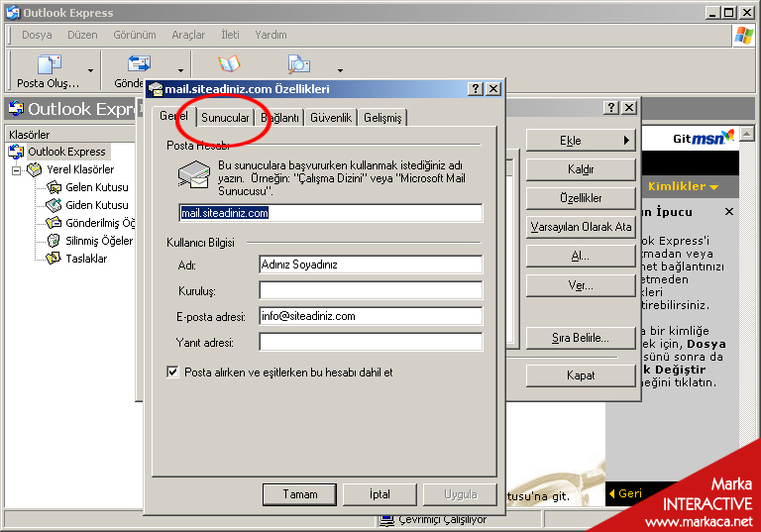Viewport: 761px width, 532px height.
Task: Click the offline status bar icon
Action: tap(386, 520)
